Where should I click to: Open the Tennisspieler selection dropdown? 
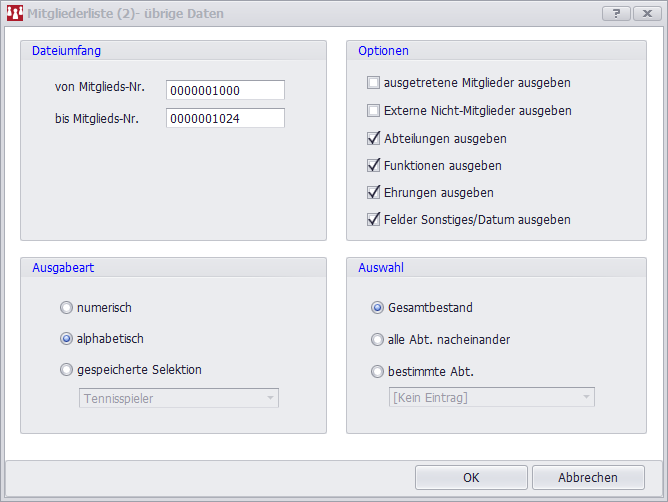(178, 398)
